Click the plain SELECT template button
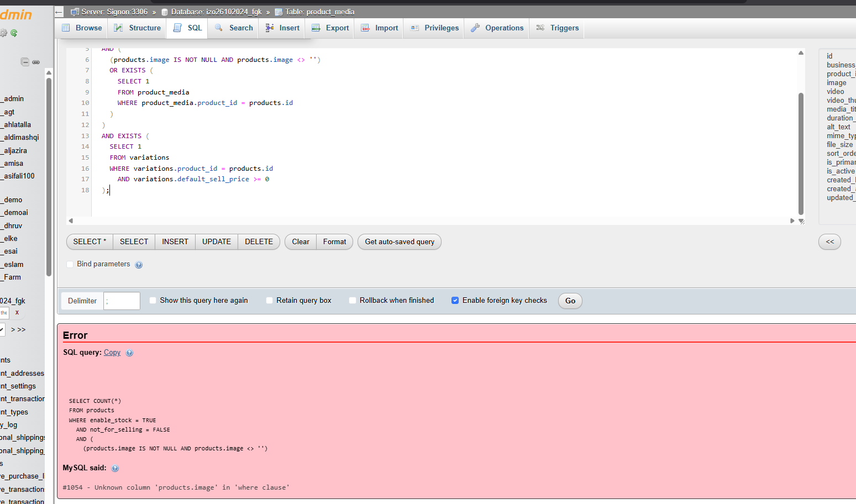 pyautogui.click(x=134, y=242)
